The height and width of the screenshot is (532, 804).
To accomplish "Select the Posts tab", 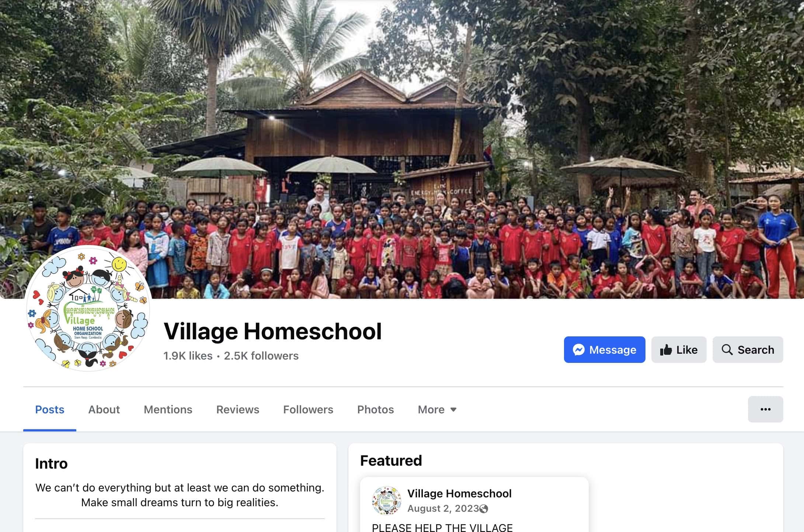I will tap(50, 410).
